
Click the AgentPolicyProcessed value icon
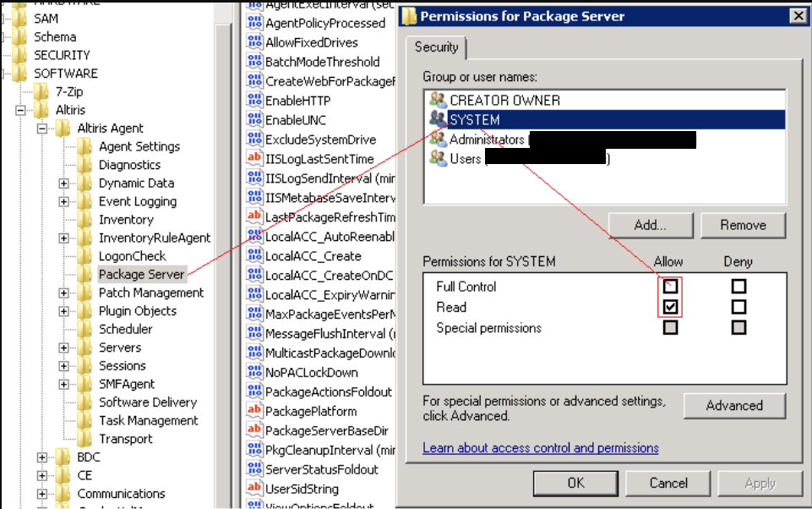click(x=254, y=22)
